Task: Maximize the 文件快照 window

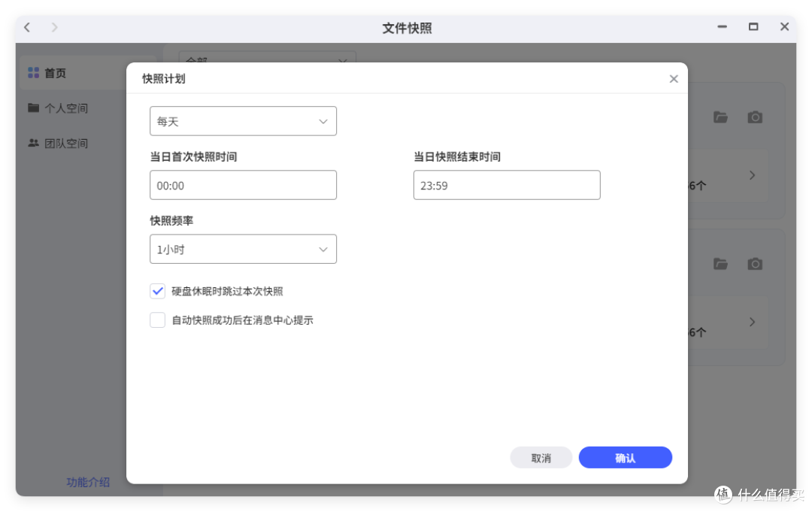Action: tap(753, 27)
